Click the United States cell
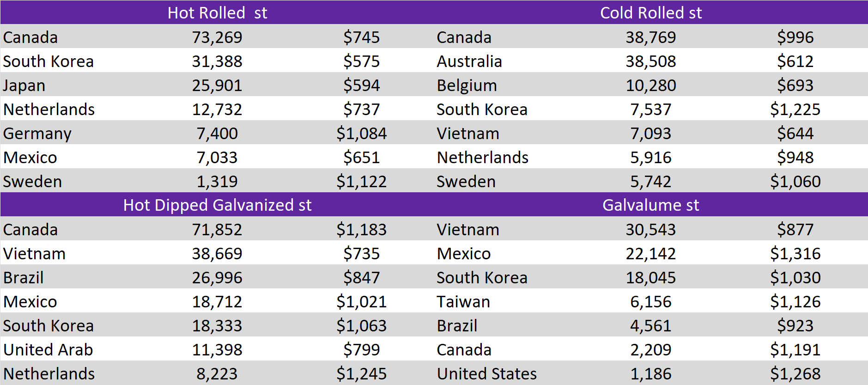The image size is (868, 385). pyautogui.click(x=487, y=374)
